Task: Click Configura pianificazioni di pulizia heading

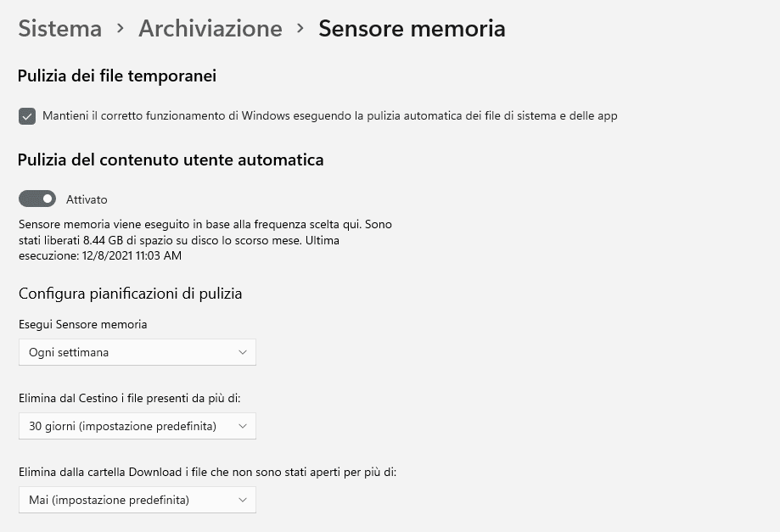Action: [x=130, y=294]
